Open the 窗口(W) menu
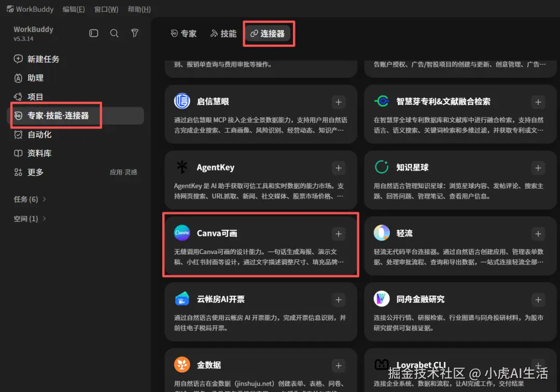 [106, 9]
